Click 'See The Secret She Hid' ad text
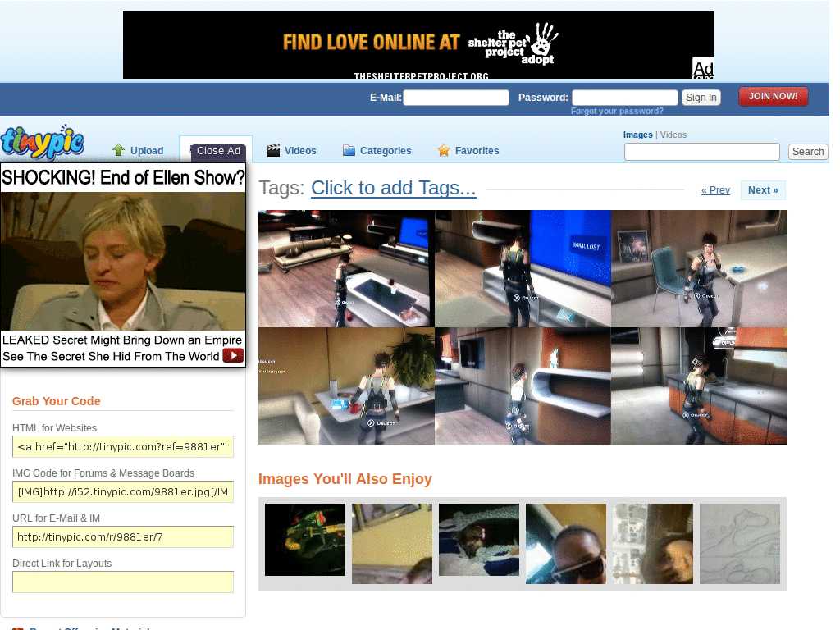The height and width of the screenshot is (630, 840). (111, 356)
